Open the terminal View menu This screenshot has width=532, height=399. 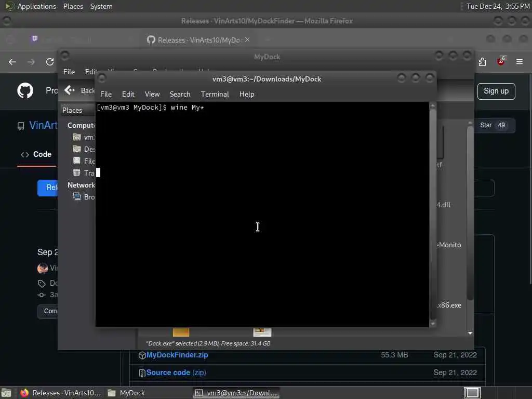[152, 95]
